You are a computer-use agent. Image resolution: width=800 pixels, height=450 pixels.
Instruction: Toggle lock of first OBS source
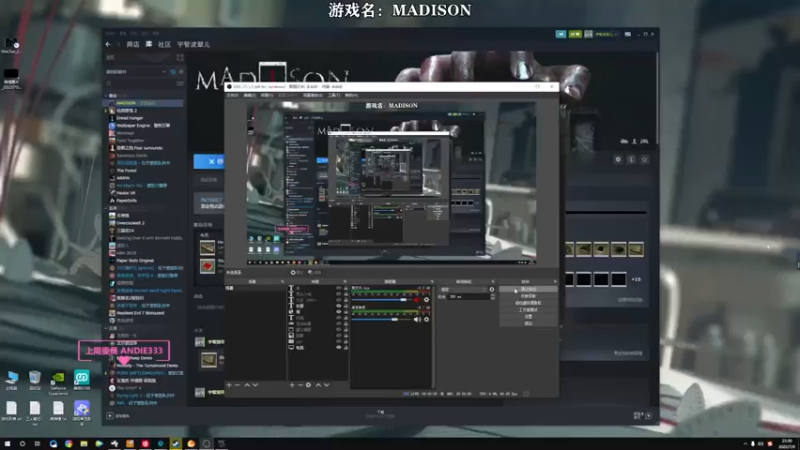pos(346,288)
